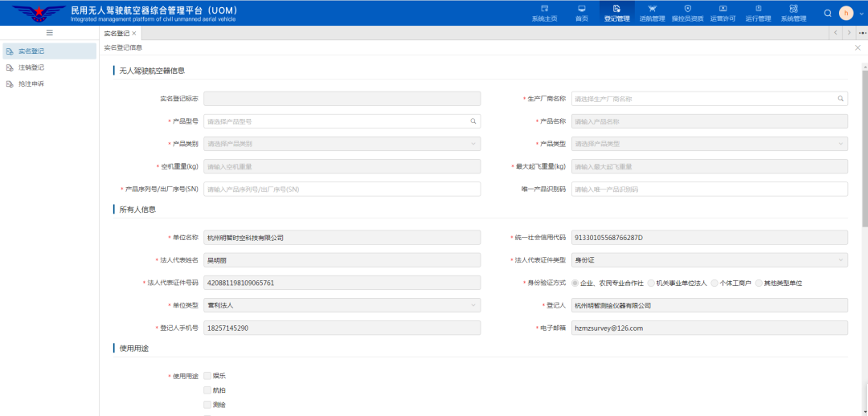Open the 法人代表证件类型 dropdown
The image size is (868, 416).
click(x=709, y=260)
